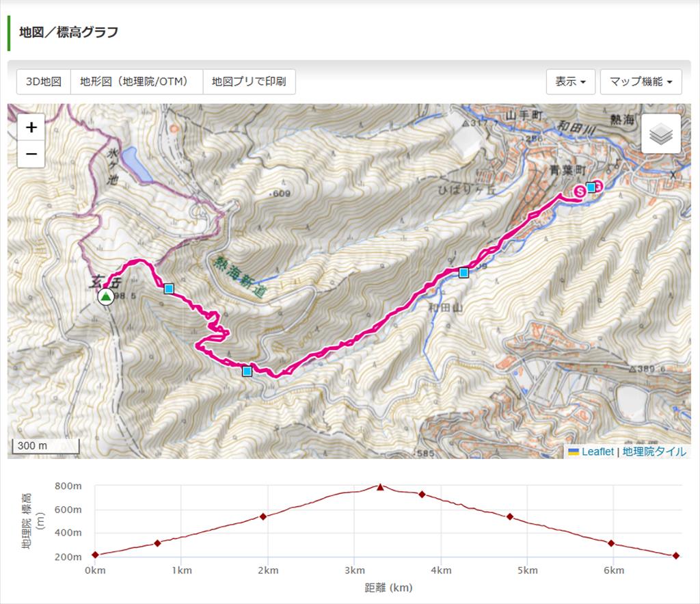Open the 地理院タイル link

[654, 451]
